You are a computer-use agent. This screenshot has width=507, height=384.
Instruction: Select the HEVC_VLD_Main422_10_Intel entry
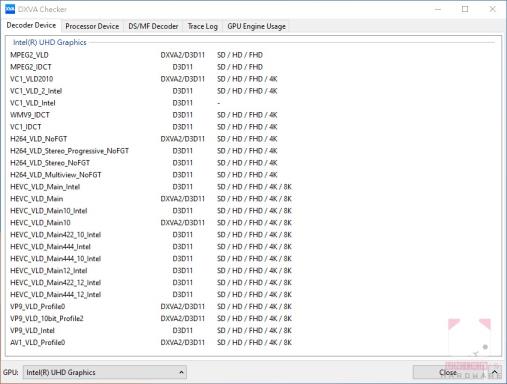click(56, 235)
